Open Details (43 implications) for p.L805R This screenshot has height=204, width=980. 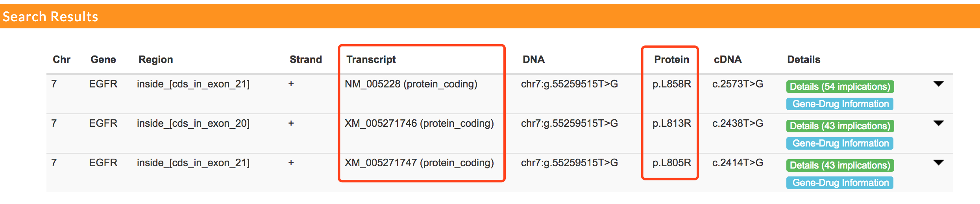(840, 165)
